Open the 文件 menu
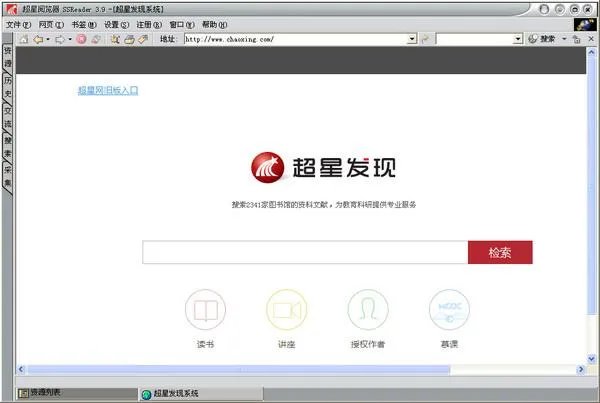 (18, 25)
